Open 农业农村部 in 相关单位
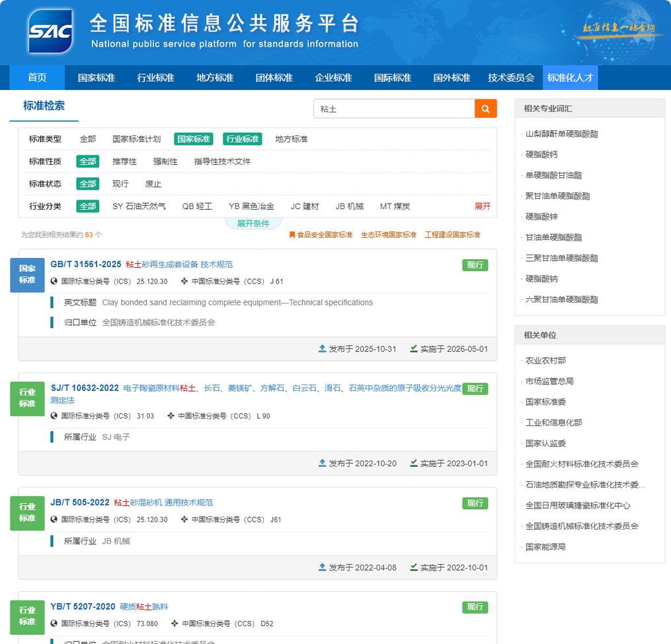 pyautogui.click(x=545, y=360)
